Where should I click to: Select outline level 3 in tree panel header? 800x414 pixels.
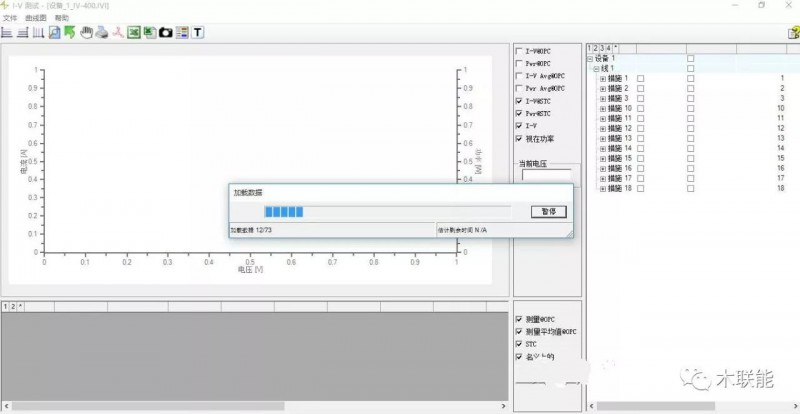pyautogui.click(x=602, y=48)
